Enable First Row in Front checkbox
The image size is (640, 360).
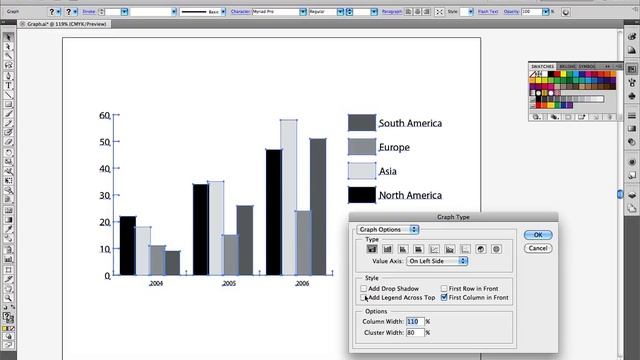444,289
